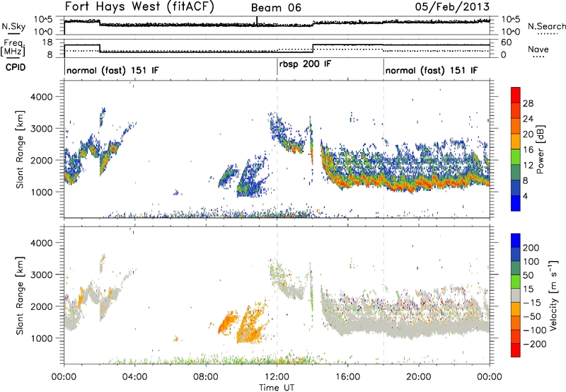
Task: Click the 'Slant Range [km]' label of power panel
Action: (20, 149)
